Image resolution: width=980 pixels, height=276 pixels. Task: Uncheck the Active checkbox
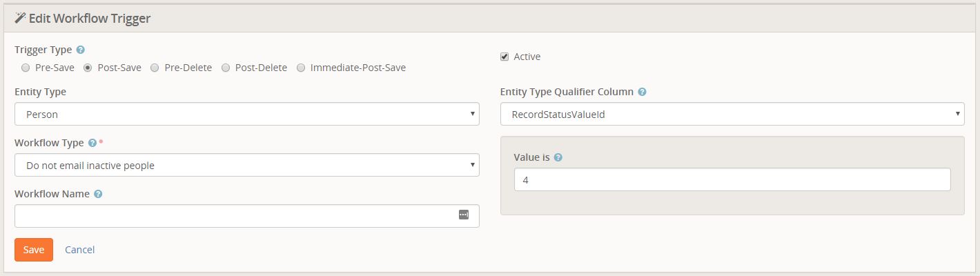(504, 57)
